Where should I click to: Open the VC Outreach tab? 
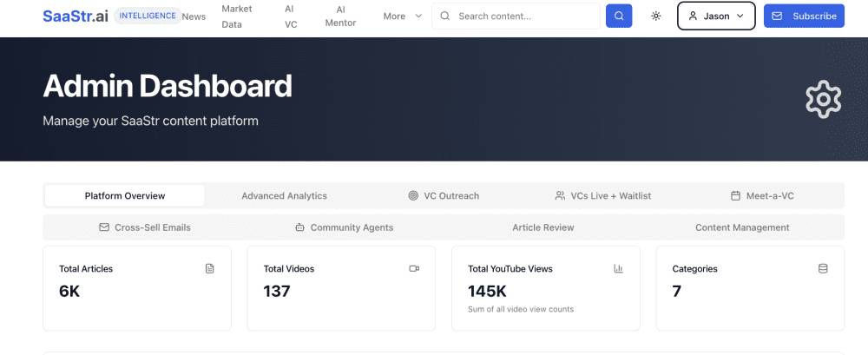pos(444,195)
